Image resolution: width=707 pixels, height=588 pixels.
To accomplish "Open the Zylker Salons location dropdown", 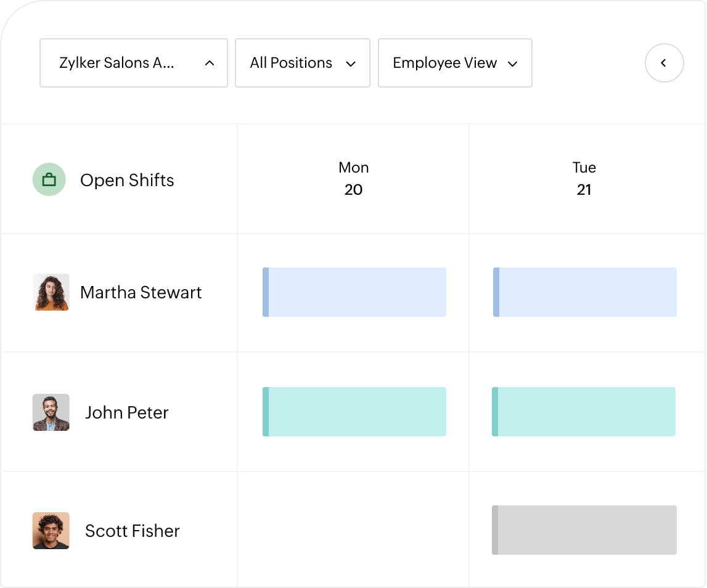I will point(134,63).
